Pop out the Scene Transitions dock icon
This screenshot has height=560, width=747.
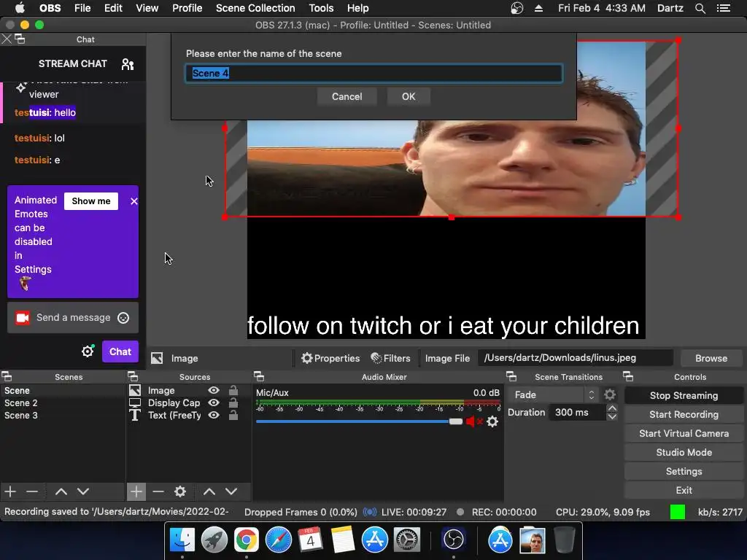[x=511, y=376]
